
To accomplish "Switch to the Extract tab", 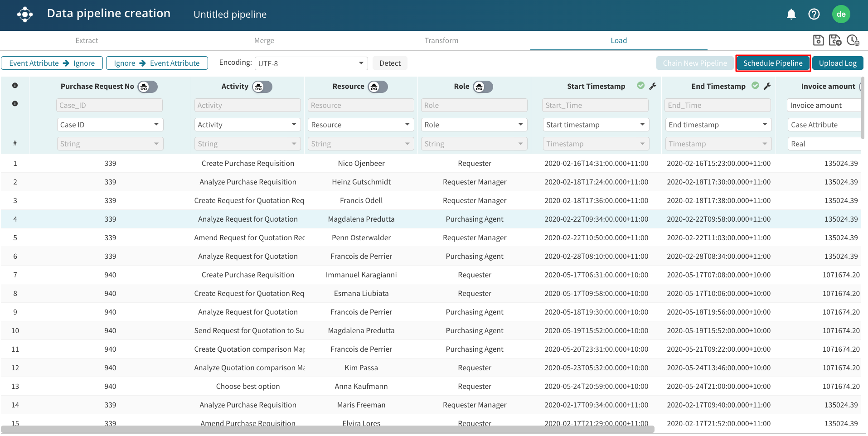I will [87, 41].
